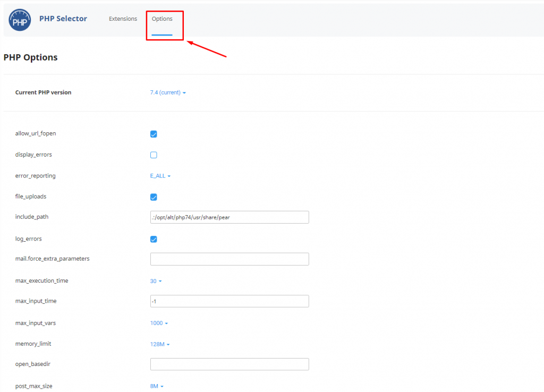The width and height of the screenshot is (544, 392).
Task: Open the current PHP version dropdown
Action: pos(166,92)
